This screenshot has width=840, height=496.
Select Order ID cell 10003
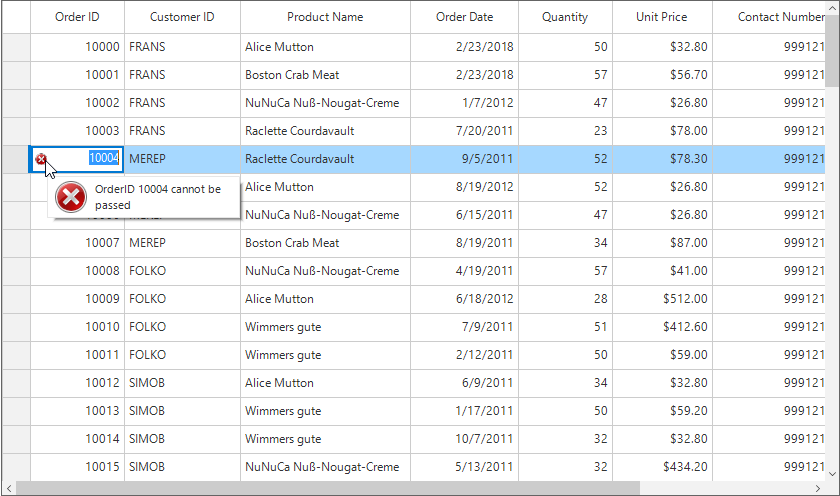click(x=77, y=131)
